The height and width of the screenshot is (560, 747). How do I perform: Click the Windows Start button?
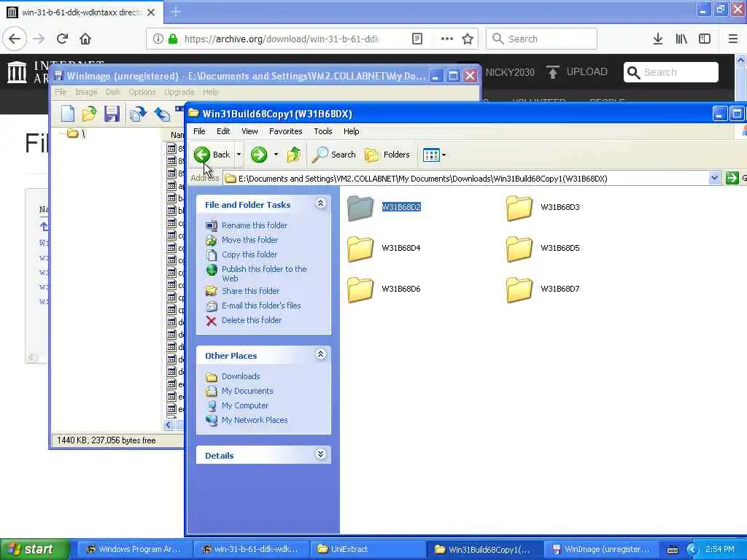35,549
